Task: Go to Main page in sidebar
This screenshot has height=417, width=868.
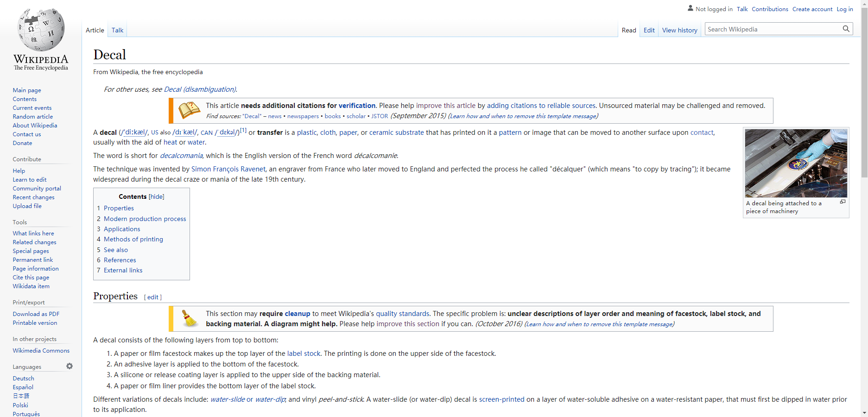Action: click(27, 90)
